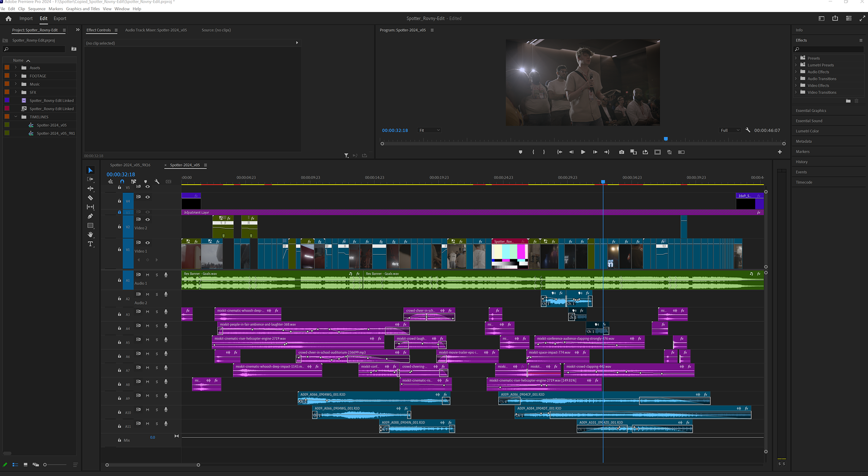Add marker in Program monitor

(x=520, y=152)
